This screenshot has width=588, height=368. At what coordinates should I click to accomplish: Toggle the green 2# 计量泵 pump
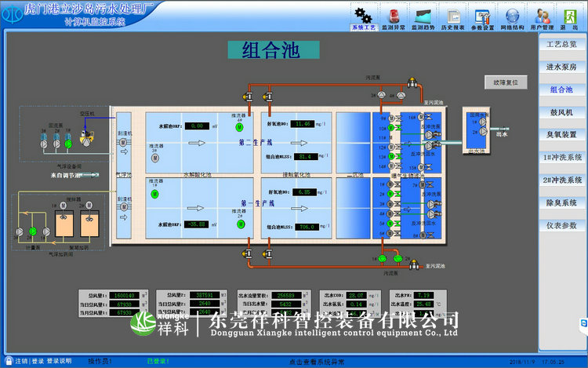(x=32, y=231)
